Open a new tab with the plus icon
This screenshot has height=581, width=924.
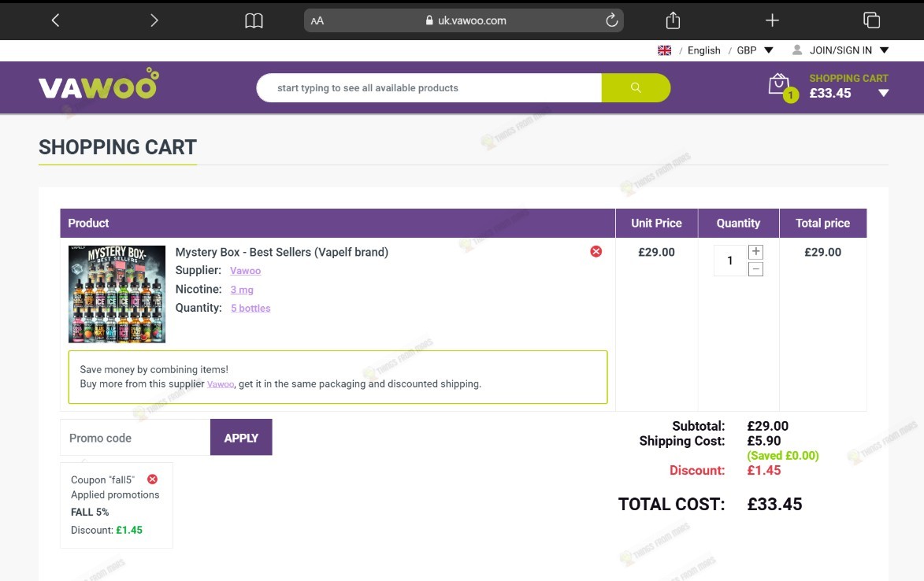tap(772, 20)
